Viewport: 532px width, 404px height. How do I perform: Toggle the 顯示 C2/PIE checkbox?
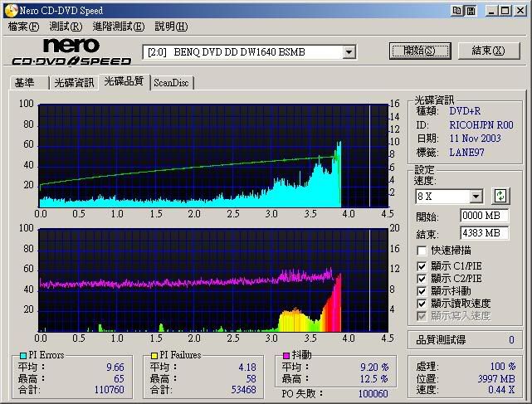422,279
